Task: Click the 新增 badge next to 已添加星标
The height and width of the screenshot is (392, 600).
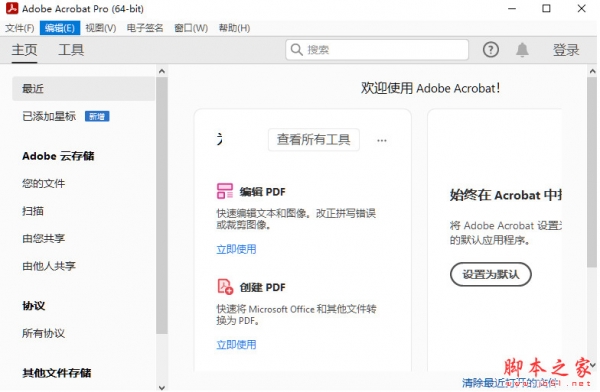Action: tap(97, 116)
